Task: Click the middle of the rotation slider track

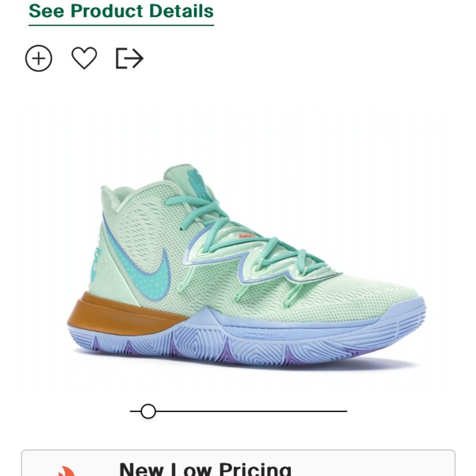Action: [238, 411]
